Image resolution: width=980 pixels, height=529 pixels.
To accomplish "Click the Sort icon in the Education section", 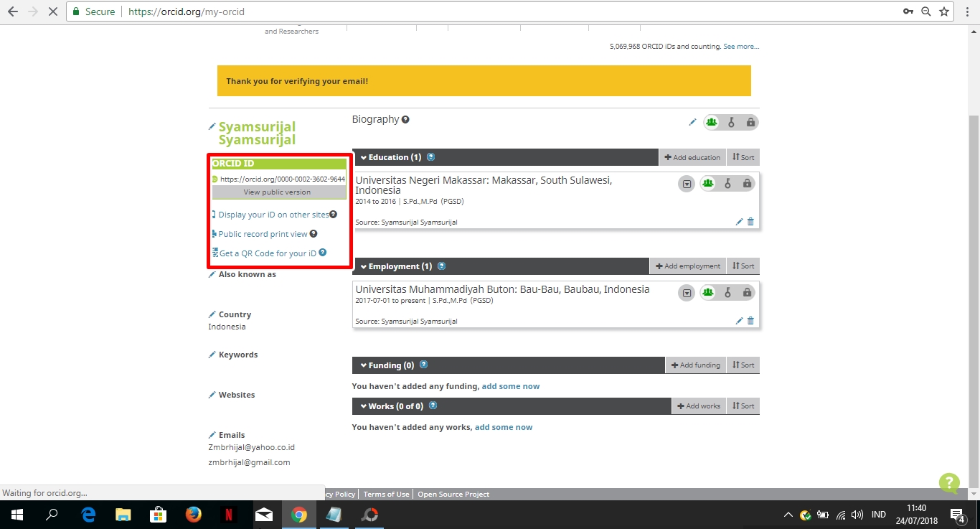I will click(x=743, y=156).
